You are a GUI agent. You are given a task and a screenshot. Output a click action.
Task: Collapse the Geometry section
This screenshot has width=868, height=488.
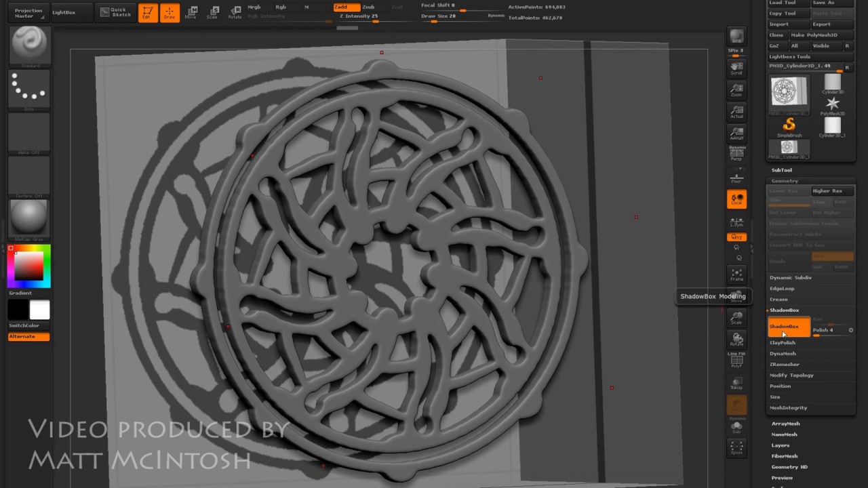pos(785,181)
